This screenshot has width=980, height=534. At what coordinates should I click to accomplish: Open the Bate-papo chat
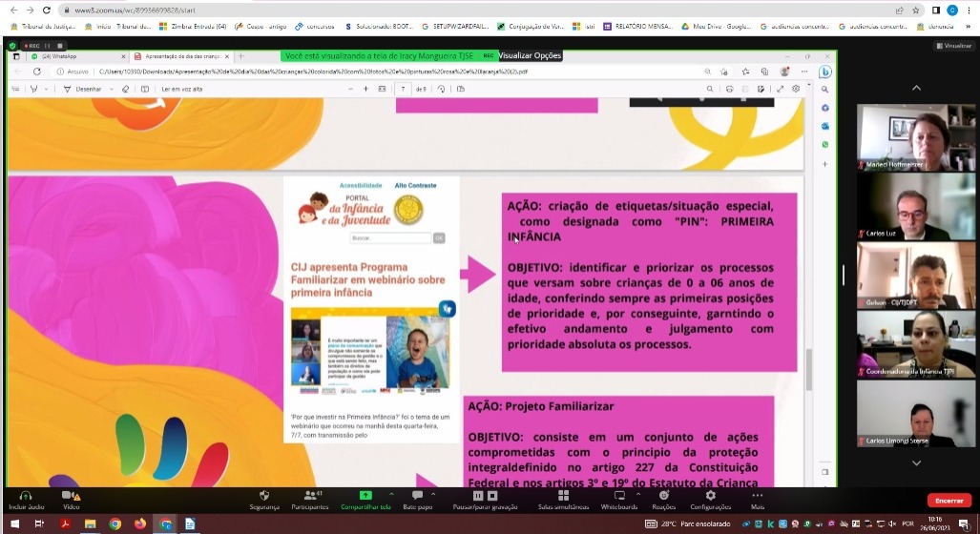417,496
